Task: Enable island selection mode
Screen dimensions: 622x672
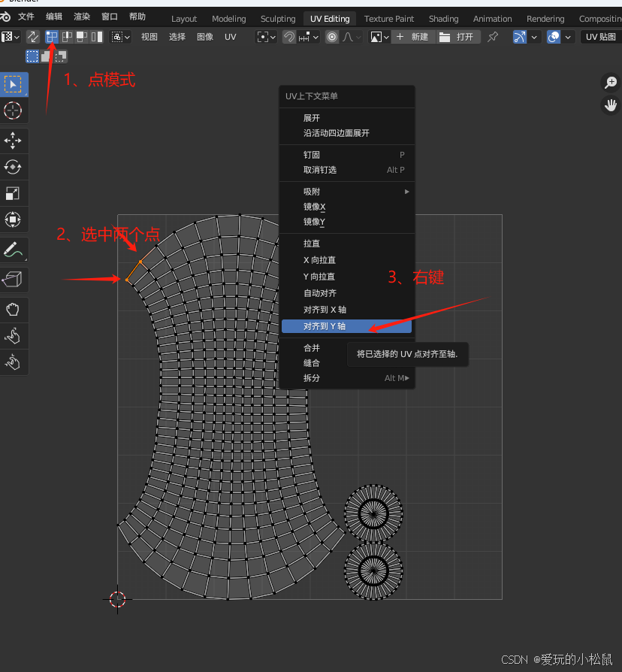Action: [97, 37]
